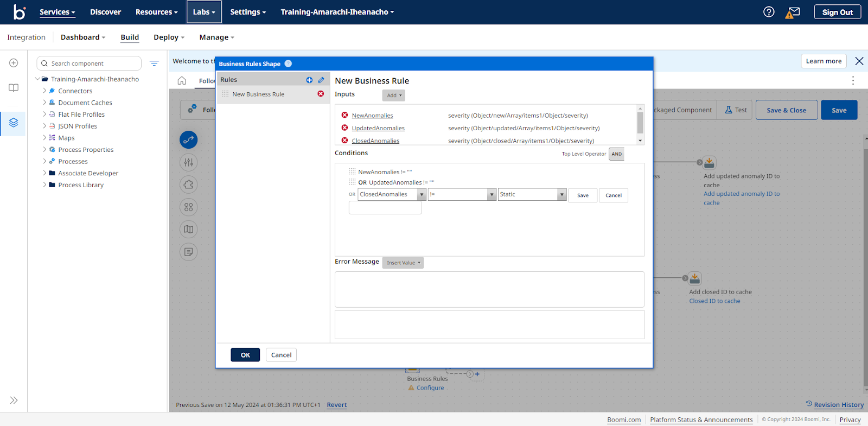The height and width of the screenshot is (426, 868).
Task: Click the Boomi logo icon
Action: tap(20, 12)
